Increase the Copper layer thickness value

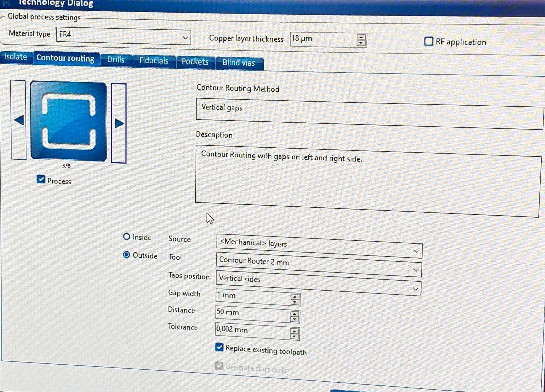click(x=361, y=37)
